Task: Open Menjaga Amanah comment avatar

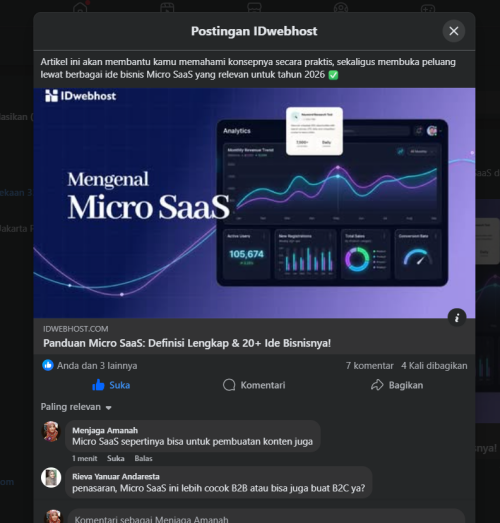Action: 51,431
